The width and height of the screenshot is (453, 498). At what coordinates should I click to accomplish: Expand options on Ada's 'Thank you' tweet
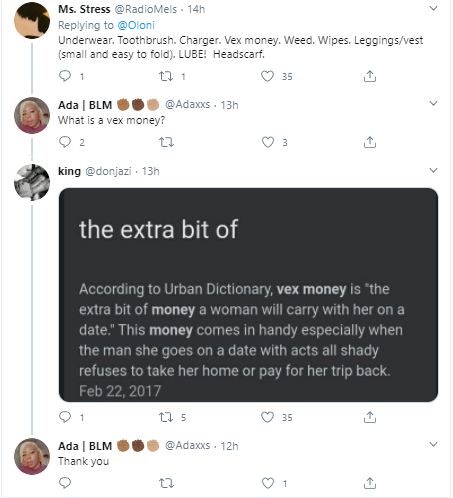[433, 444]
